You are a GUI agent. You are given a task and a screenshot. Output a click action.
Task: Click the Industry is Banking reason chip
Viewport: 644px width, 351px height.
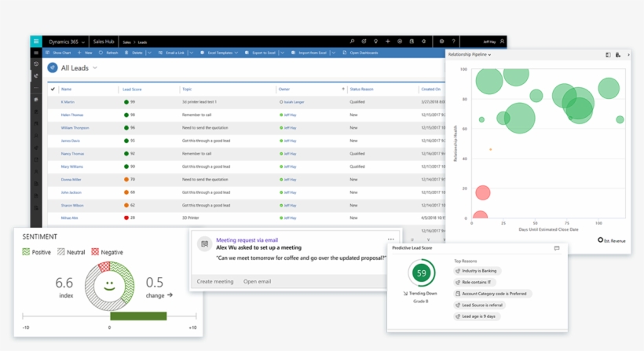[476, 271]
